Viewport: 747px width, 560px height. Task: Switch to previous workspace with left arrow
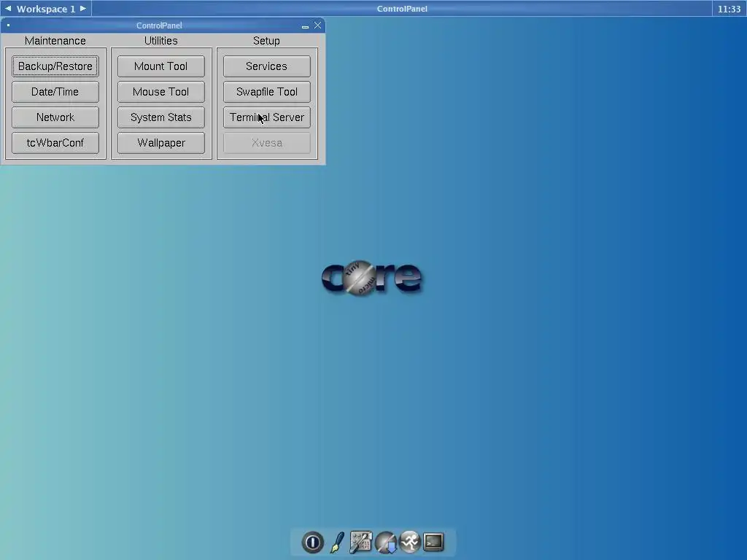point(8,9)
